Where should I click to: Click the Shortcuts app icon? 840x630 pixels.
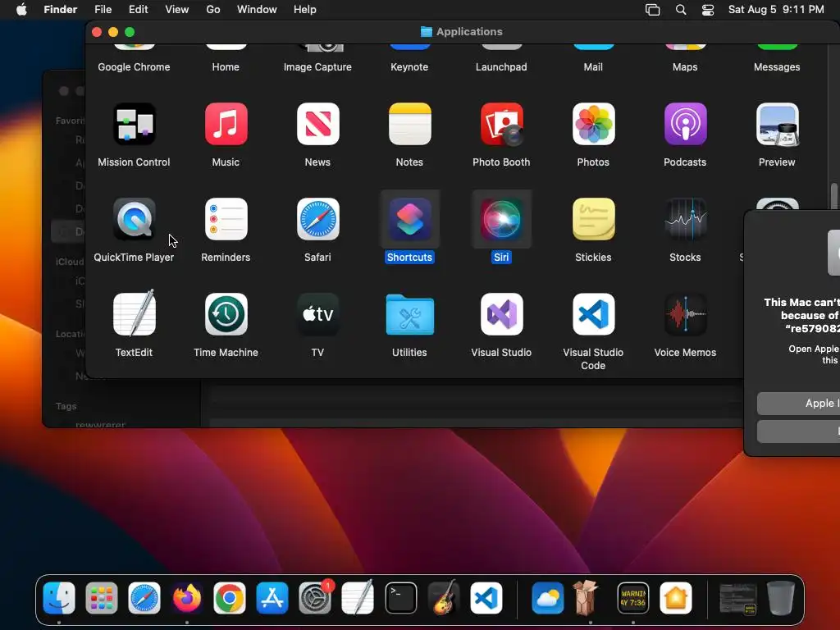pos(409,219)
